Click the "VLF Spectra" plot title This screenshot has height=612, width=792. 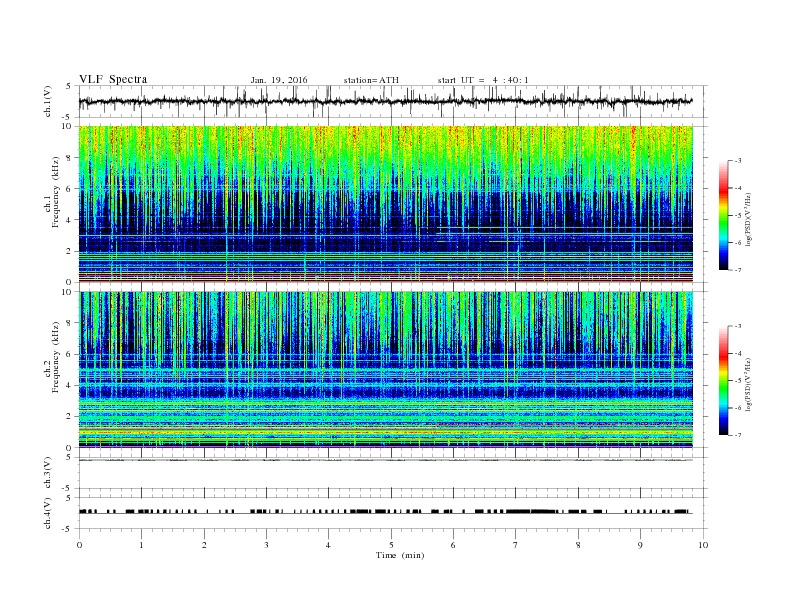(113, 79)
